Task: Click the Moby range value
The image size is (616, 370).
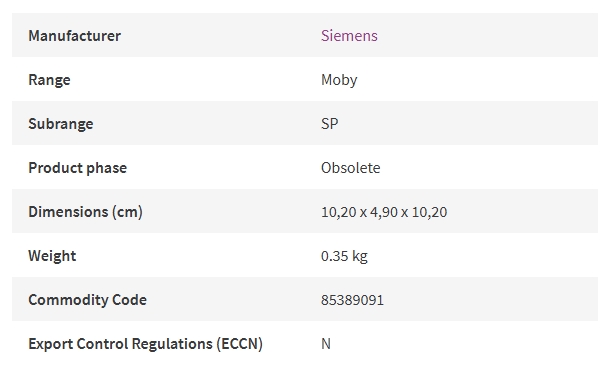Action: coord(339,80)
